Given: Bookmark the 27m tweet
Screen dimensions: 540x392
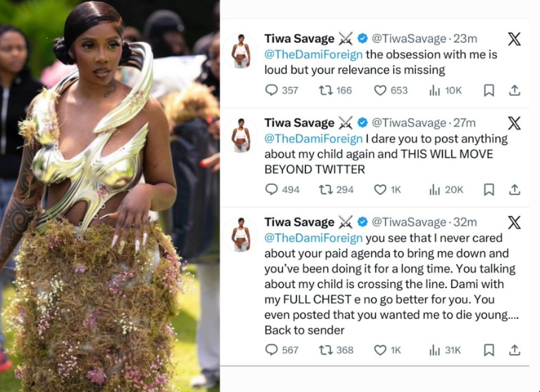Looking at the screenshot, I should [489, 189].
